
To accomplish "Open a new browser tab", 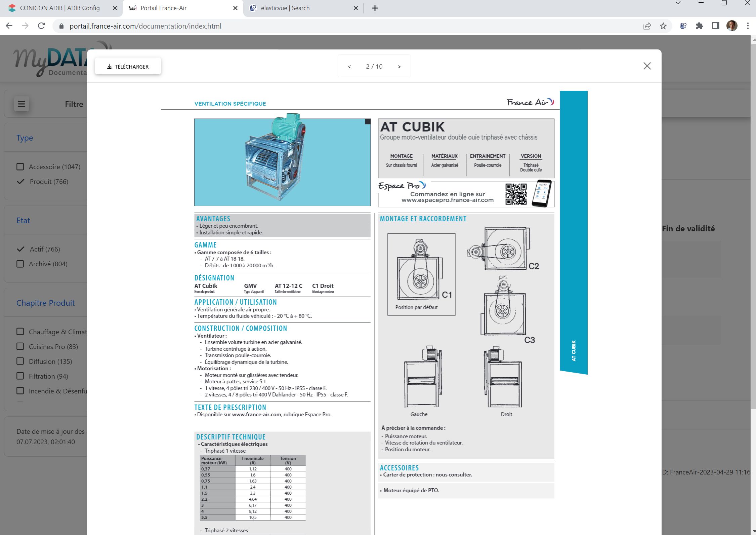I will click(375, 8).
